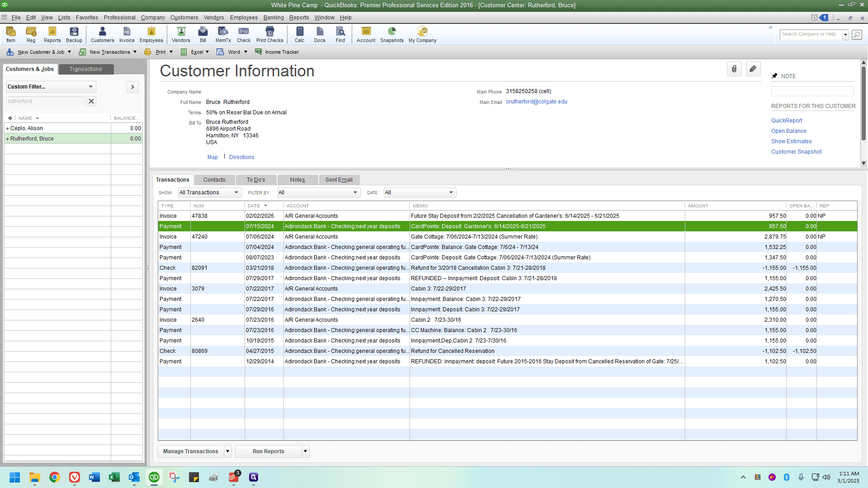Switch to the Sent Email tab

tap(339, 180)
